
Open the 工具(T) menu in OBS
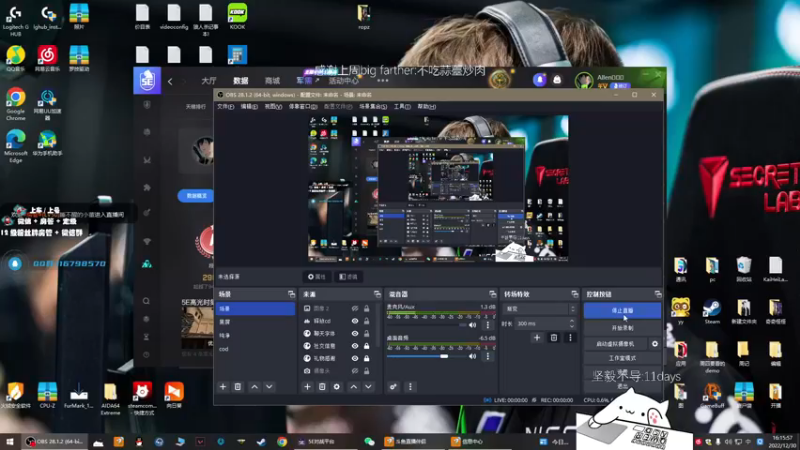tap(402, 107)
